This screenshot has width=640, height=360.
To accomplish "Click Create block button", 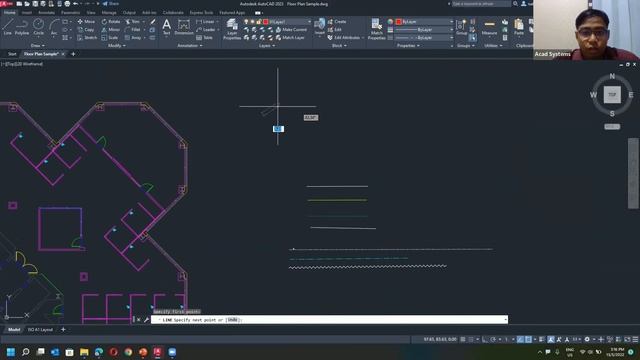I will point(337,22).
